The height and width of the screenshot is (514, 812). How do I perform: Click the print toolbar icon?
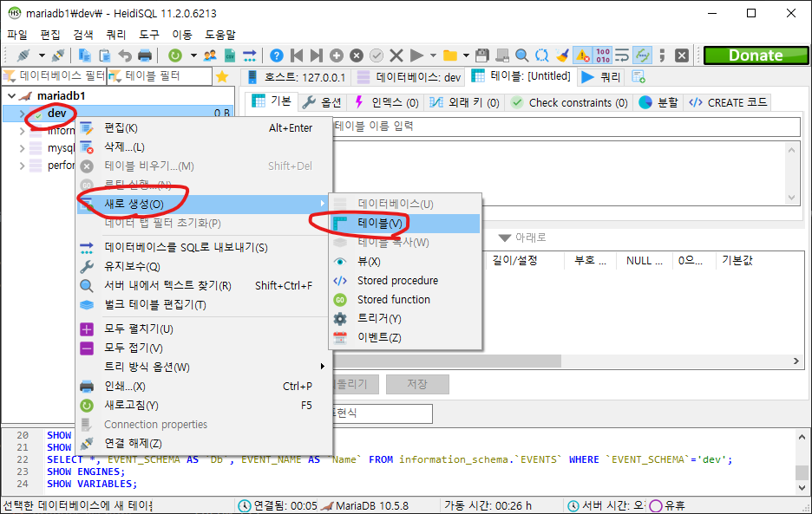[145, 55]
